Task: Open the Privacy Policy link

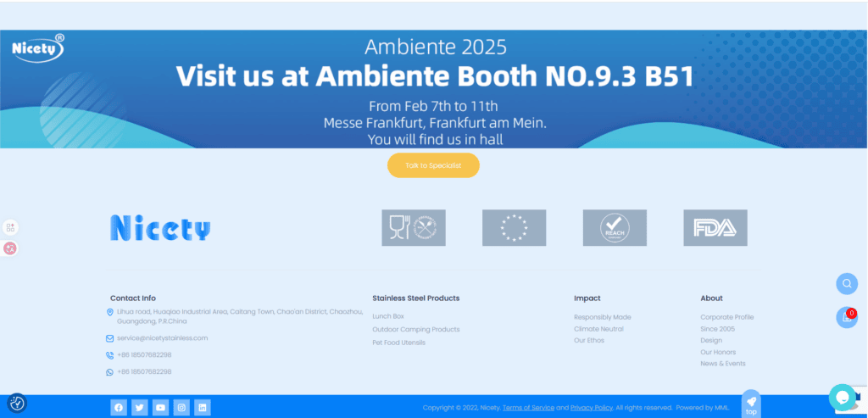Action: pos(591,408)
